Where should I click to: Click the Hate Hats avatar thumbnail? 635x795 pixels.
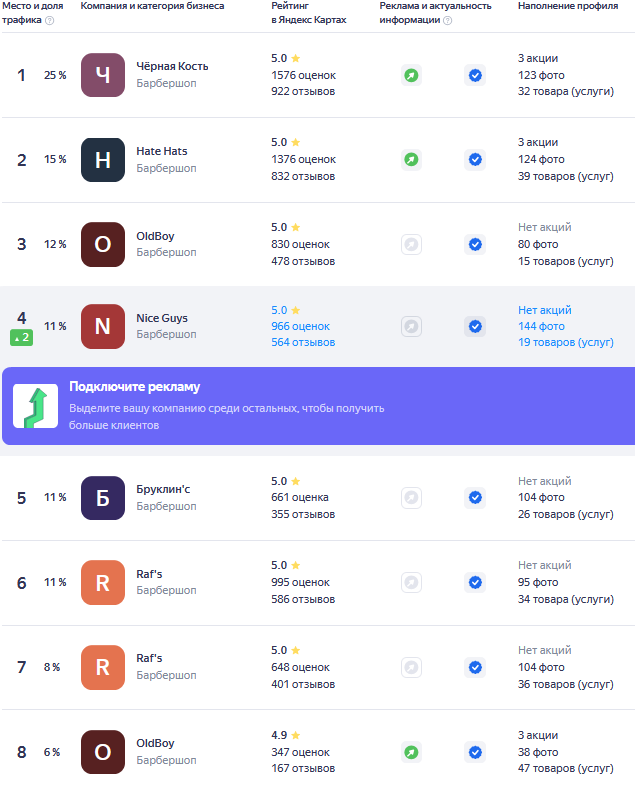click(x=103, y=159)
